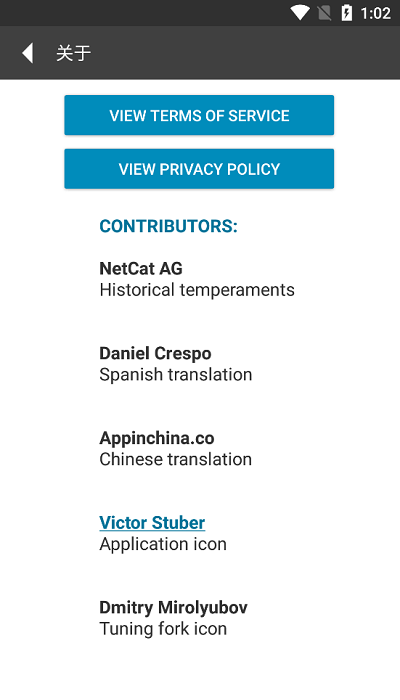Tap the back arrow icon
The width and height of the screenshot is (400, 700).
click(x=28, y=53)
